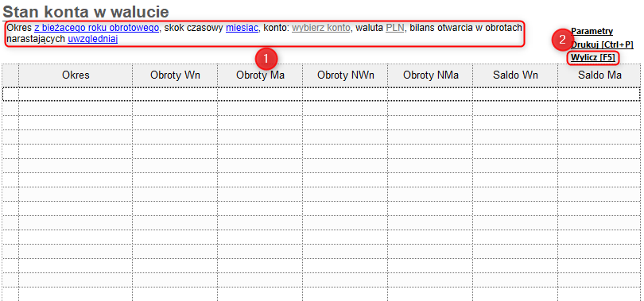644x301 pixels.
Task: Open Parametry link
Action: click(x=592, y=31)
